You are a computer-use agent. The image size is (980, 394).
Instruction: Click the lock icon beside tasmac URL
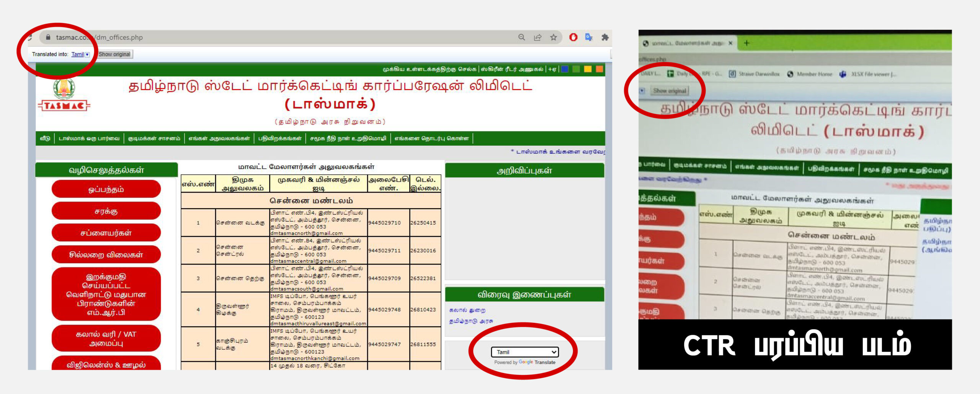coord(48,37)
